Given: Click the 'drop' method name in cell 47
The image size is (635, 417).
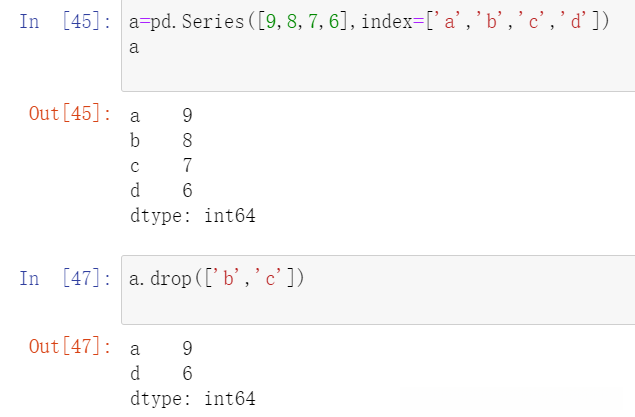Looking at the screenshot, I should tap(174, 278).
